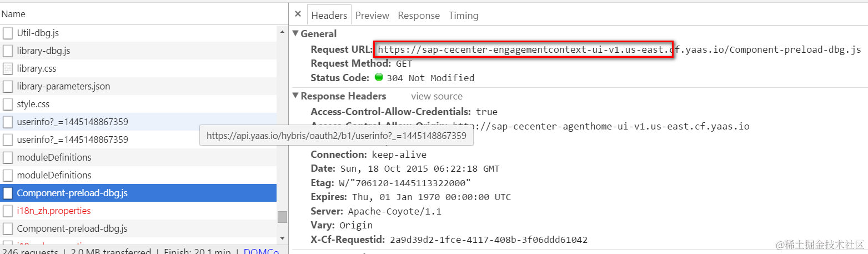Viewport: 868px width, 254px height.
Task: Select the first moduleDefinitions request
Action: pyautogui.click(x=54, y=157)
